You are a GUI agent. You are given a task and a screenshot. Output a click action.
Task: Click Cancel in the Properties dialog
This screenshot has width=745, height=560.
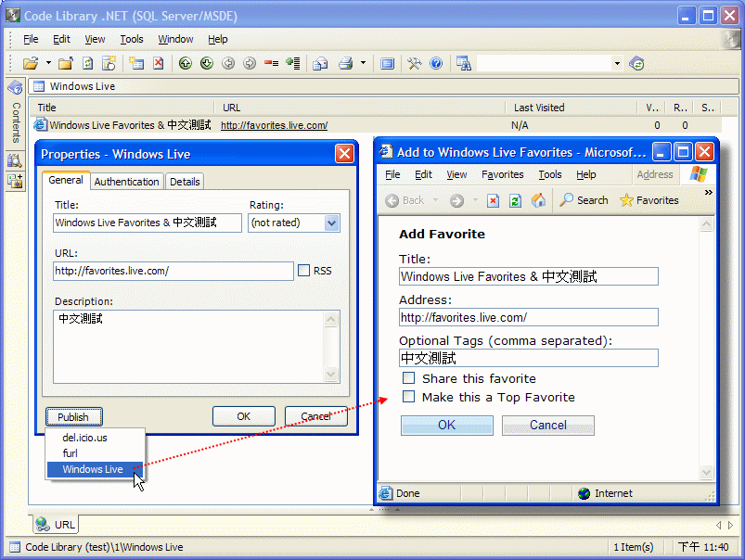[316, 416]
